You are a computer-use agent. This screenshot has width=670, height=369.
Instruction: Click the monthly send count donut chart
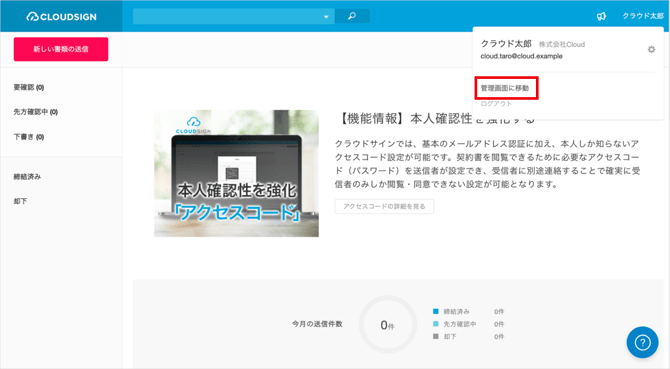388,325
